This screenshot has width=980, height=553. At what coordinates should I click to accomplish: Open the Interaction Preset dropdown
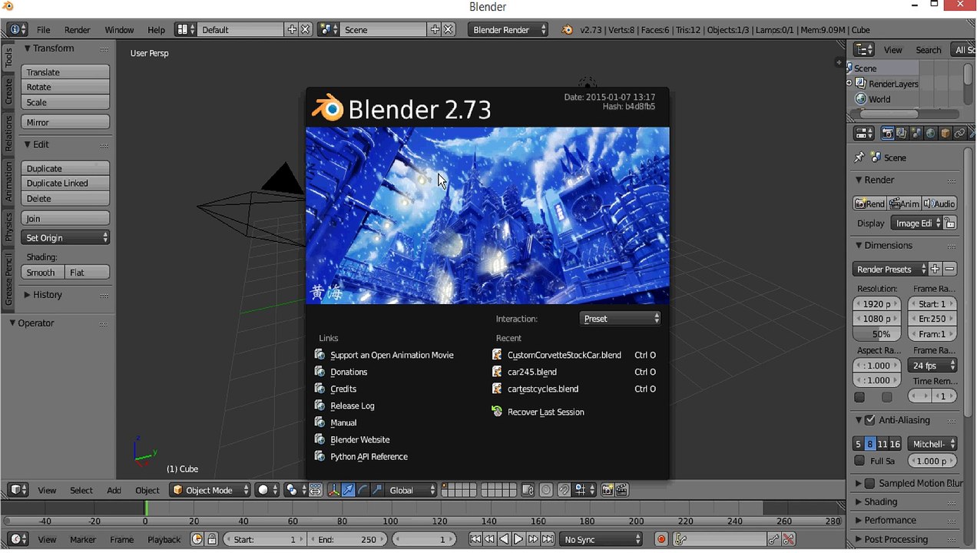[x=619, y=319]
